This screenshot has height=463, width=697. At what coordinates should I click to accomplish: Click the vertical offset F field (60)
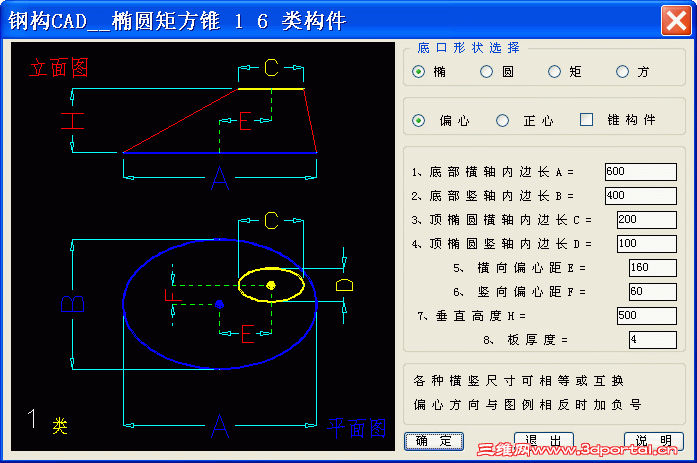pos(653,291)
